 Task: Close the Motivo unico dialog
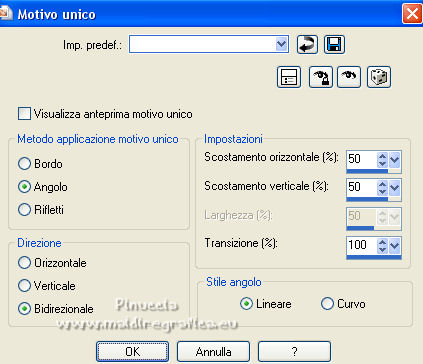(412, 14)
